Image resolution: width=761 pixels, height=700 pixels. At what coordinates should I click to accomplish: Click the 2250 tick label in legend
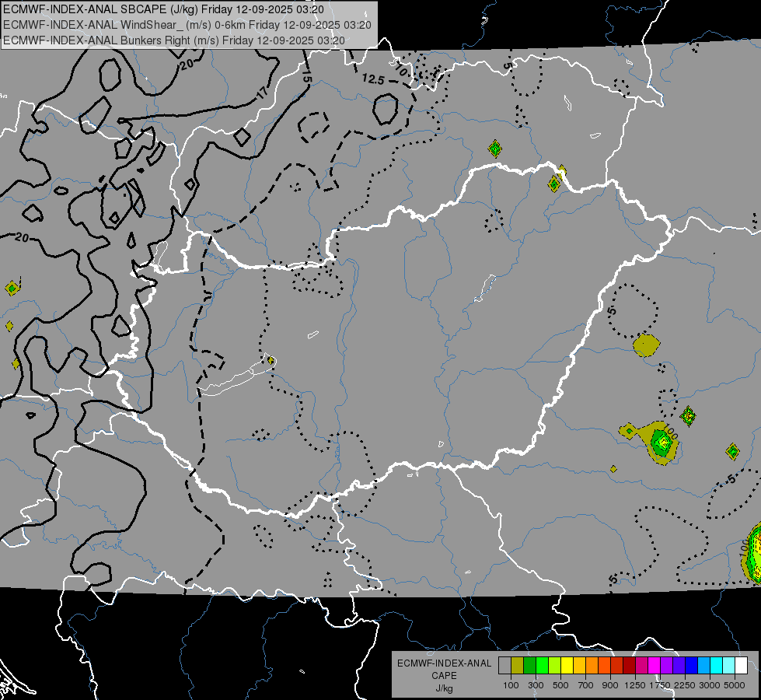tap(685, 685)
